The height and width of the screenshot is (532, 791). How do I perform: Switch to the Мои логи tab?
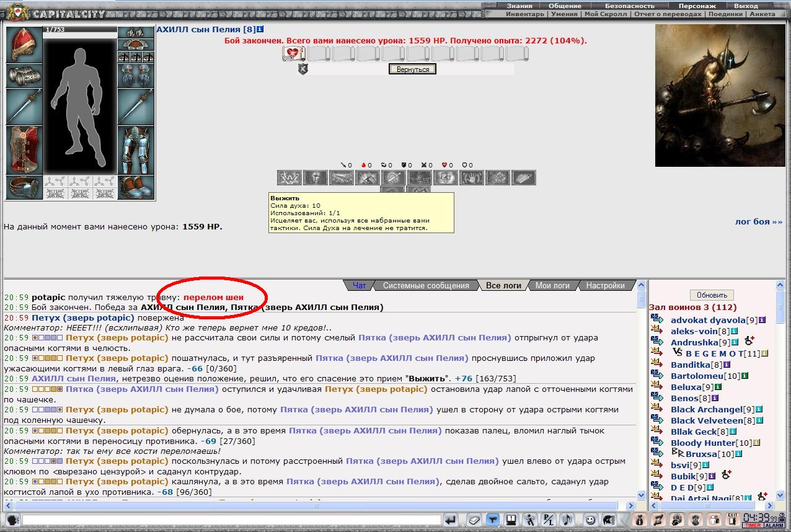[x=552, y=286]
